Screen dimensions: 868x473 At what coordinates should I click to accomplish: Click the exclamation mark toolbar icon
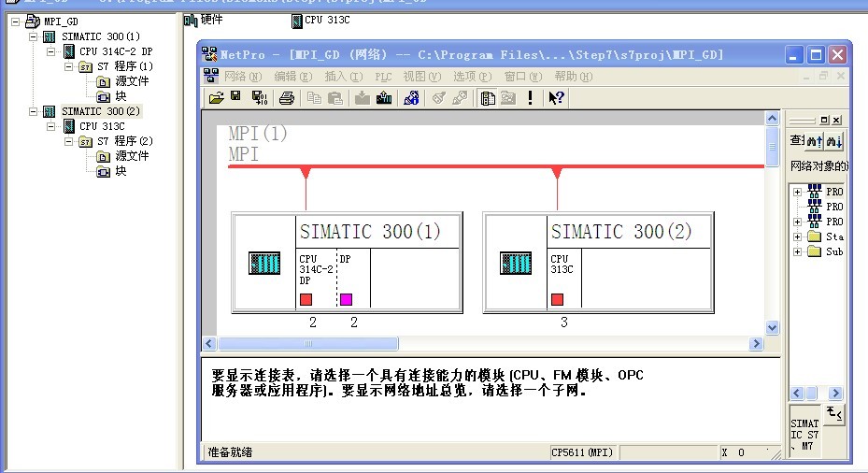point(531,98)
